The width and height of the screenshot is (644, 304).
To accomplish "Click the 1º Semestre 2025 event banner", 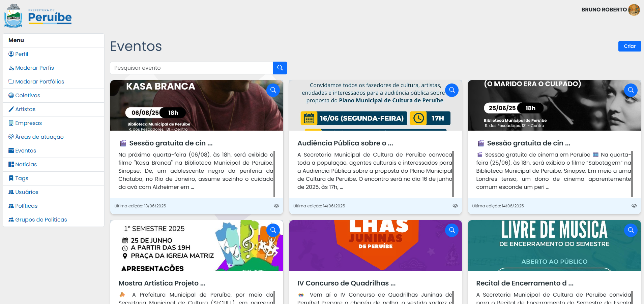I will coord(197,245).
